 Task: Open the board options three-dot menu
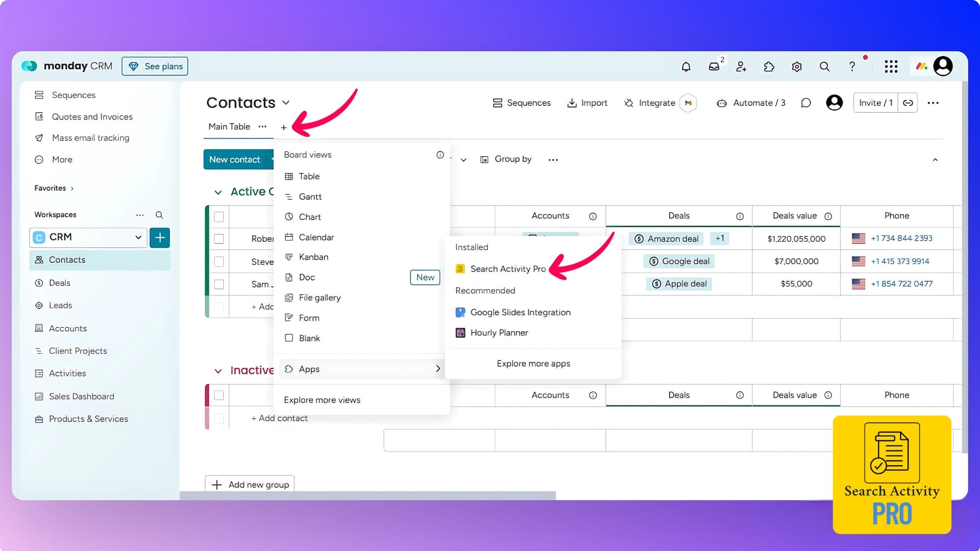tap(933, 103)
